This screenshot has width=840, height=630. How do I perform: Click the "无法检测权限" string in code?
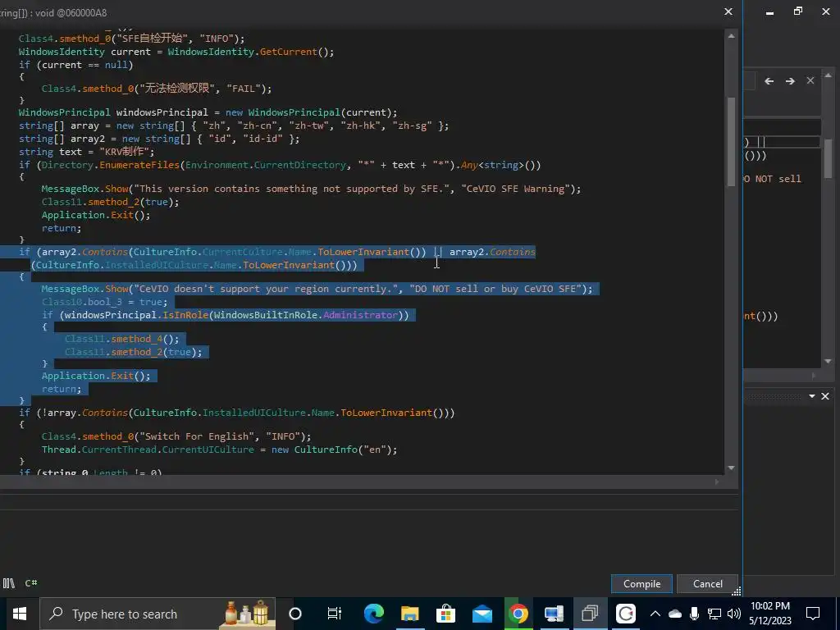(x=177, y=89)
